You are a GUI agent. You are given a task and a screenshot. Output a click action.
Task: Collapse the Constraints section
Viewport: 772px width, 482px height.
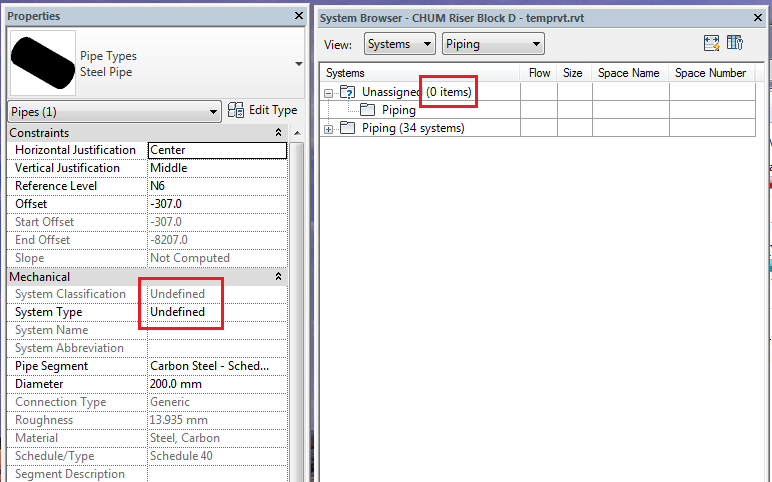click(x=278, y=132)
